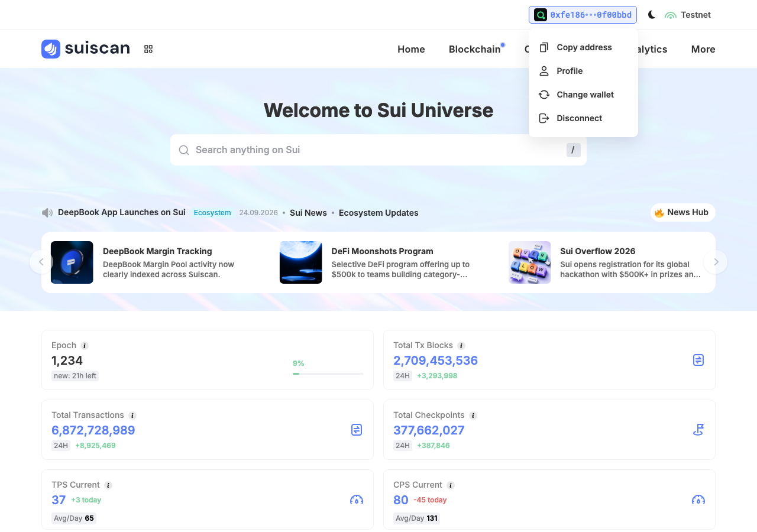Click info icon beside Total Transactions

[x=132, y=416]
